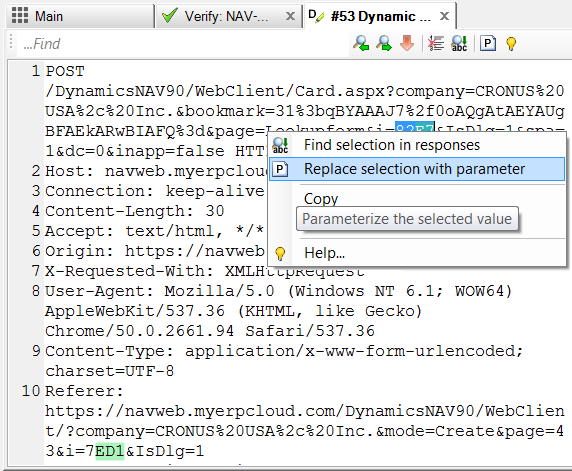Select Copy from the context menu
Image resolution: width=572 pixels, height=471 pixels.
[x=321, y=199]
